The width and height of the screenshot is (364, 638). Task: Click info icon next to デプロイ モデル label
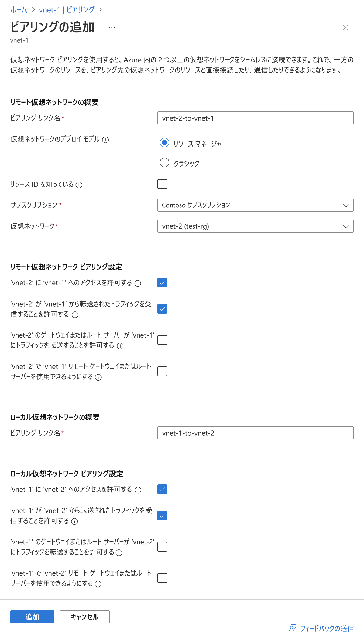coord(105,140)
